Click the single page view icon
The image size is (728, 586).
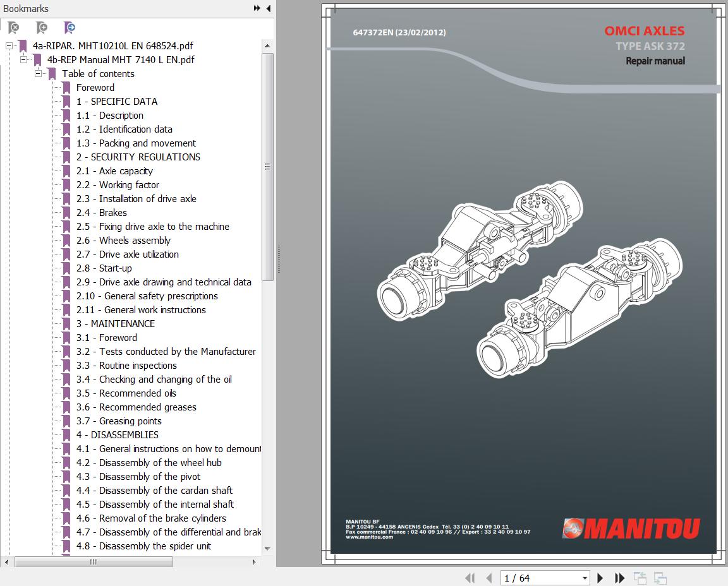[x=640, y=578]
